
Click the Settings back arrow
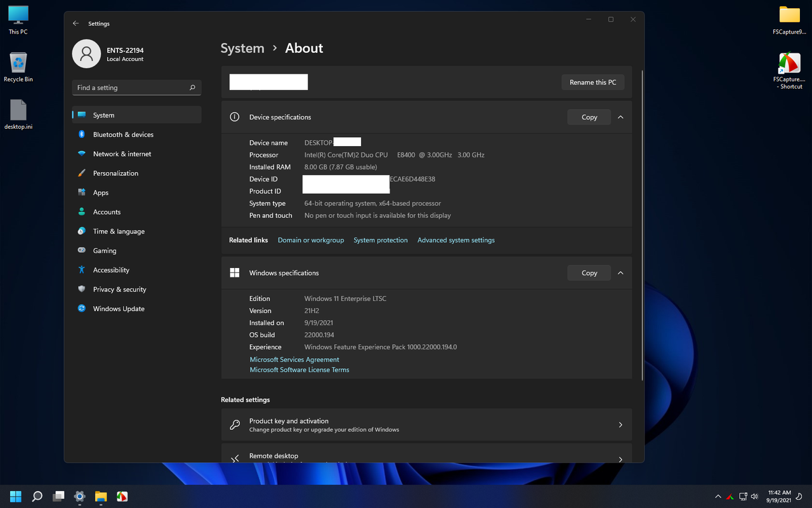point(75,23)
